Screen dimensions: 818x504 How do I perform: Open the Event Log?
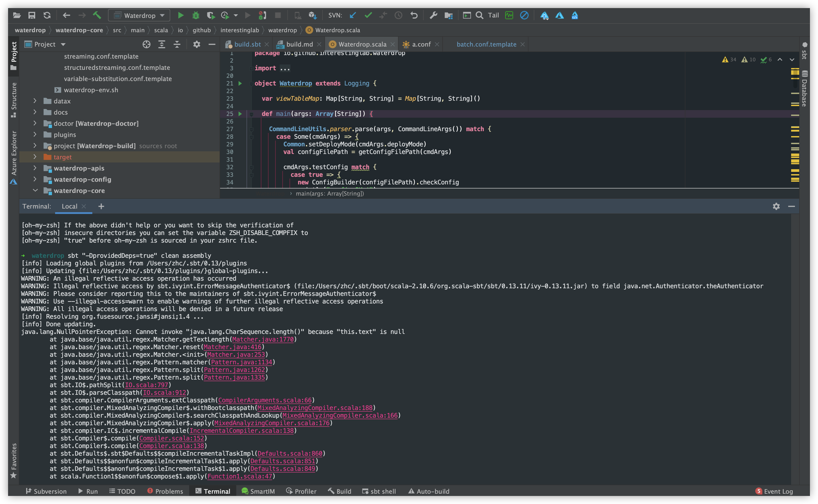pyautogui.click(x=774, y=491)
